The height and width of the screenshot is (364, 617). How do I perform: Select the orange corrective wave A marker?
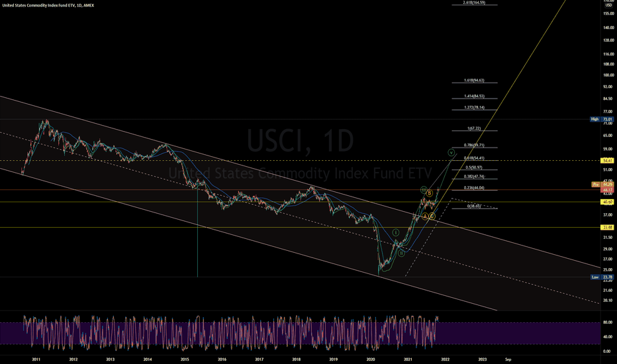425,216
